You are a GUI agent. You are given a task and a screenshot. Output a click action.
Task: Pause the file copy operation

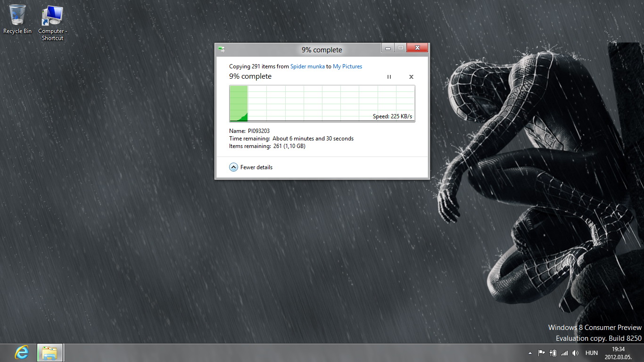pyautogui.click(x=389, y=77)
